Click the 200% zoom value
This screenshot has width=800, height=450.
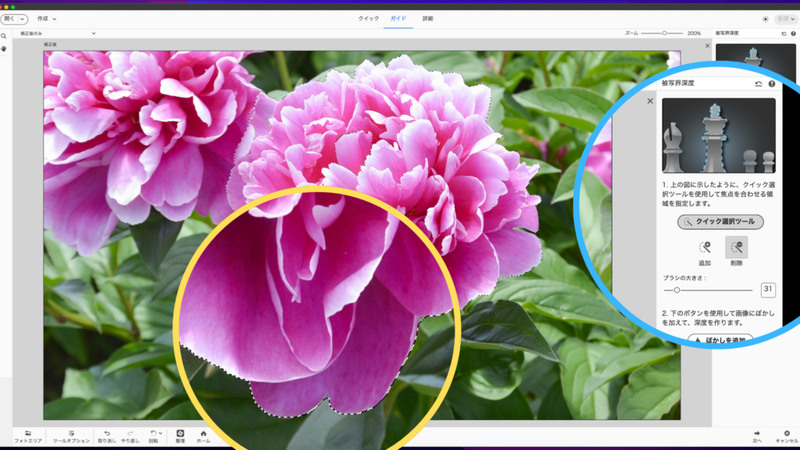pos(694,33)
